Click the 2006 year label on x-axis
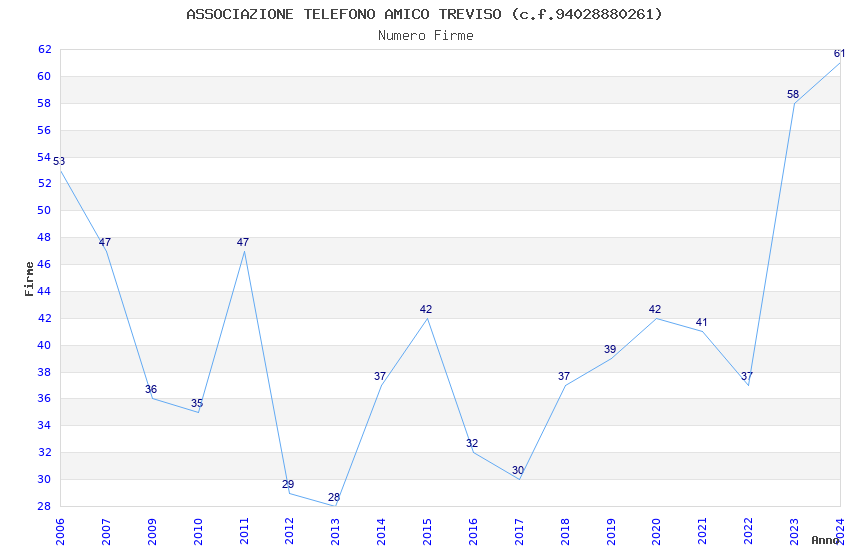The width and height of the screenshot is (850, 550). [x=60, y=531]
